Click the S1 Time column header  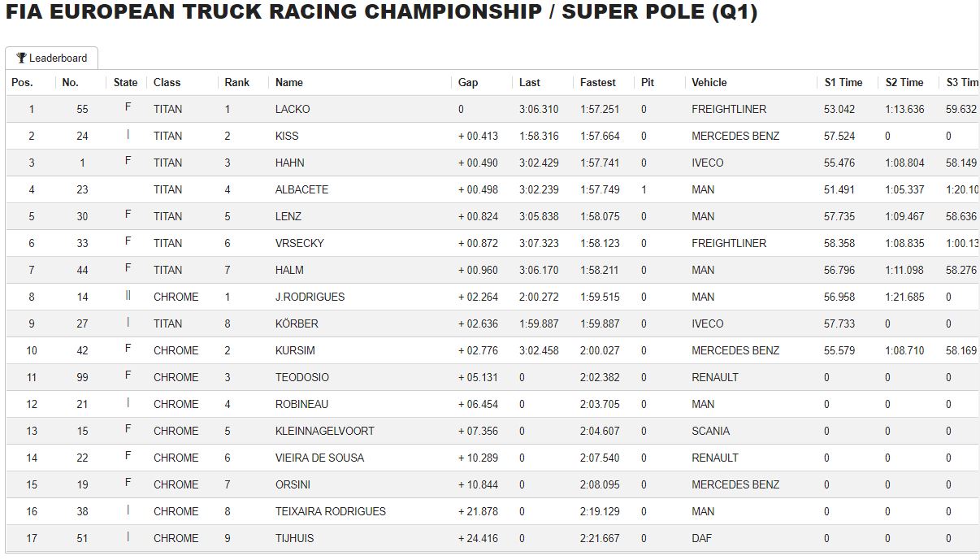pos(843,82)
